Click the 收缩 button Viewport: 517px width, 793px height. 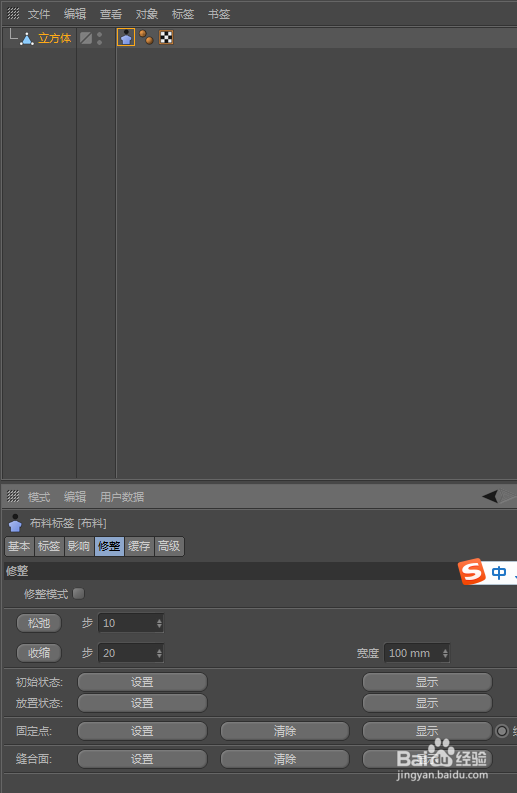tap(39, 653)
